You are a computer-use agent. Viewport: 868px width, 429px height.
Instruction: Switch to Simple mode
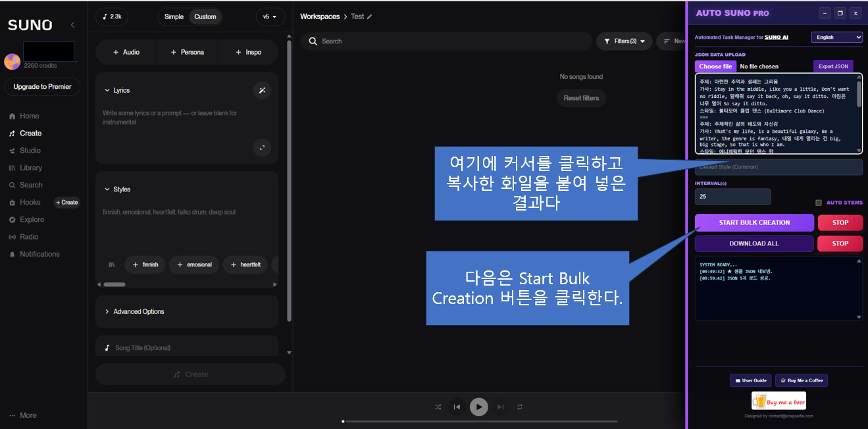174,16
